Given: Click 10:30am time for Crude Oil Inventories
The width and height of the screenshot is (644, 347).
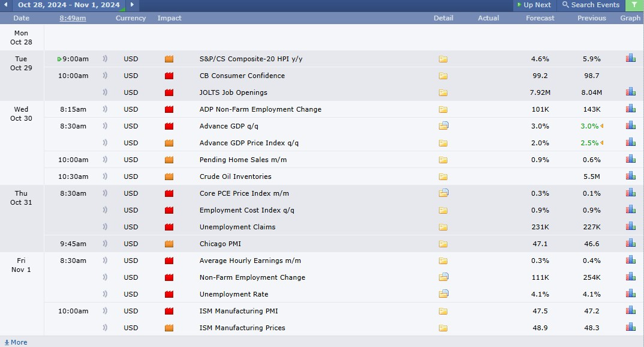Looking at the screenshot, I should click(73, 177).
